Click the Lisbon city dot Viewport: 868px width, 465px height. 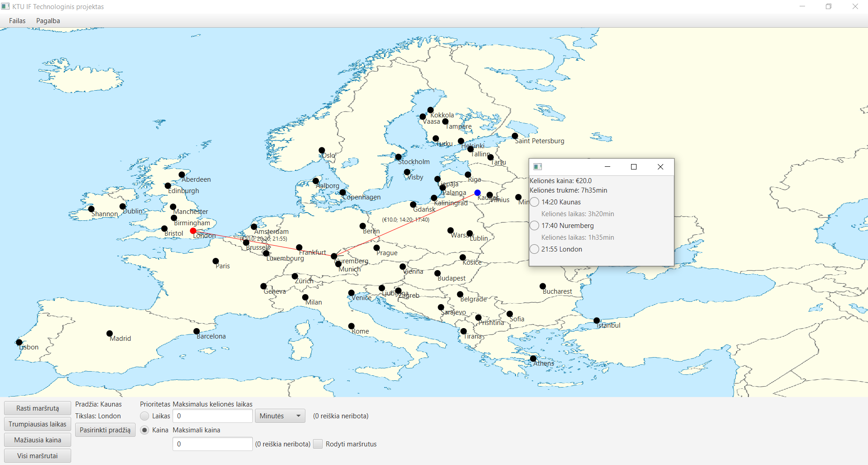coord(19,342)
